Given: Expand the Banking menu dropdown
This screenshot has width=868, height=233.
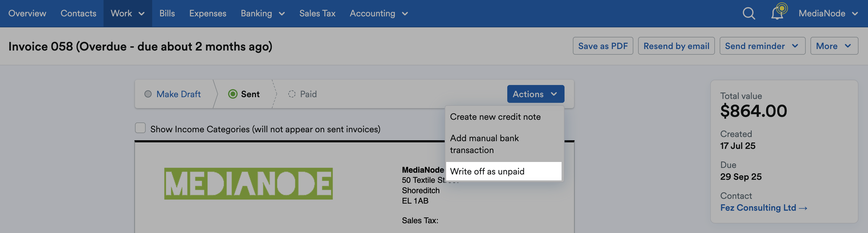Looking at the screenshot, I should [263, 13].
